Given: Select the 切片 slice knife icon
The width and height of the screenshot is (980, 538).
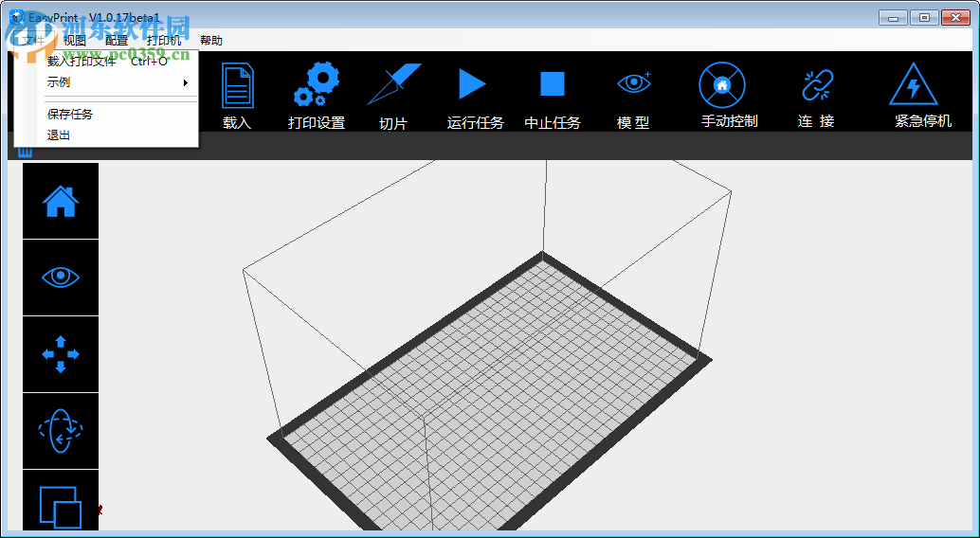Looking at the screenshot, I should (393, 83).
